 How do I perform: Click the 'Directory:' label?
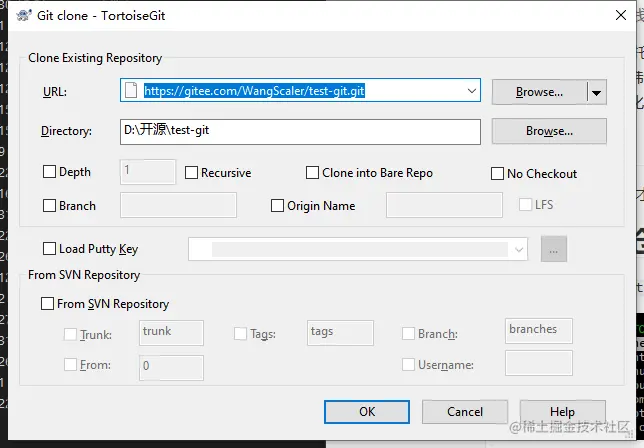tap(66, 131)
